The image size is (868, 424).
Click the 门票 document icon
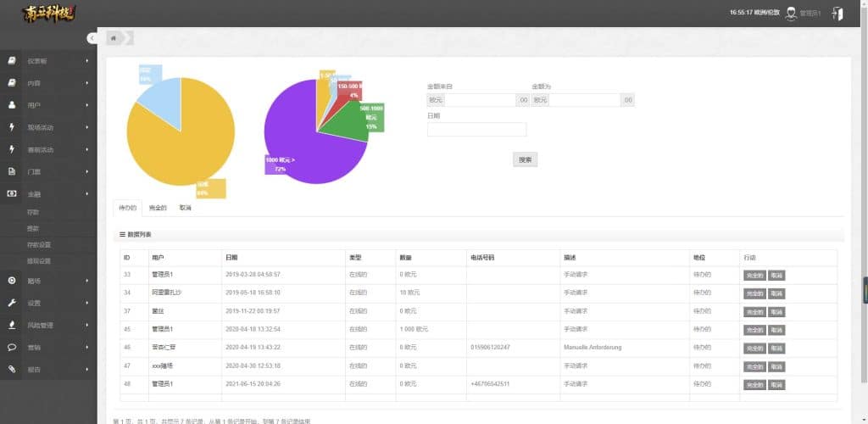[12, 171]
